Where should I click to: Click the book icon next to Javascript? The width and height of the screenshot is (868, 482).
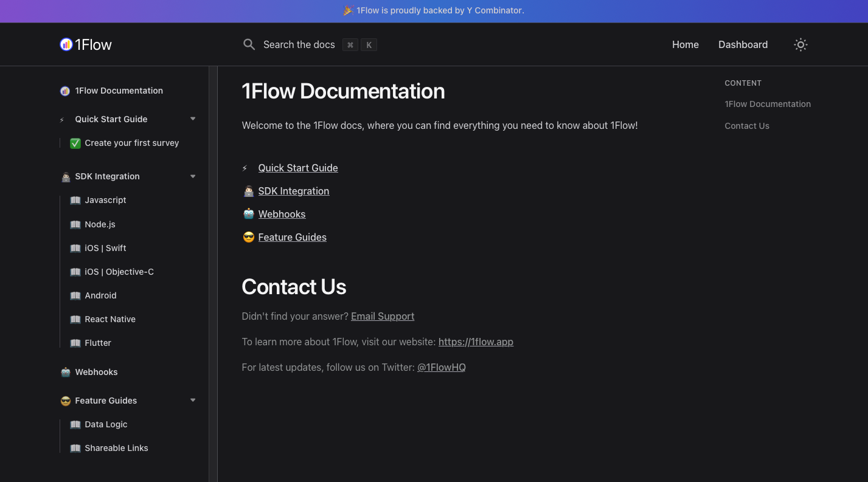(x=75, y=201)
